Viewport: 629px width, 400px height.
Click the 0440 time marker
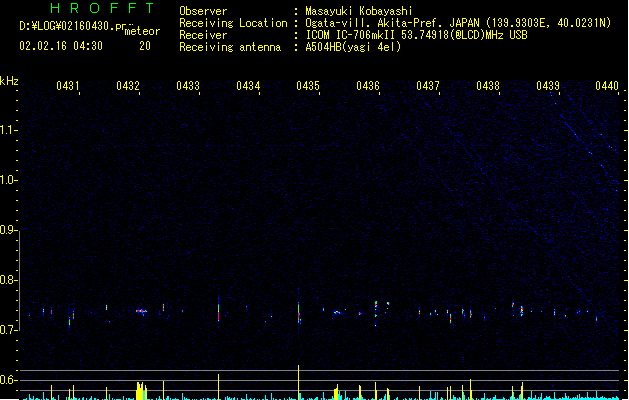(x=607, y=86)
